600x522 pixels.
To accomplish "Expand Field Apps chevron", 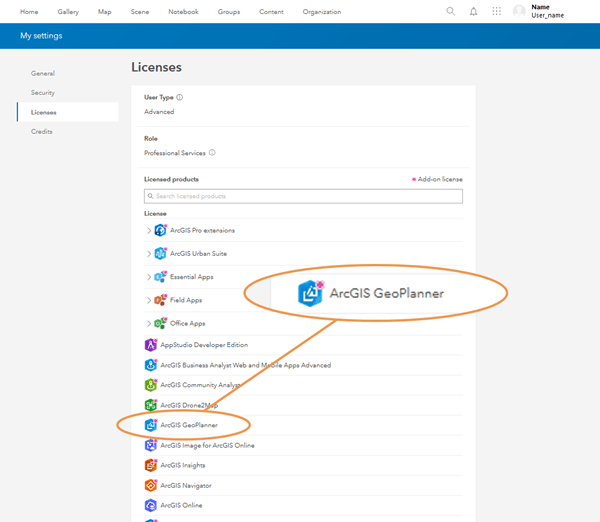I will pos(149,300).
